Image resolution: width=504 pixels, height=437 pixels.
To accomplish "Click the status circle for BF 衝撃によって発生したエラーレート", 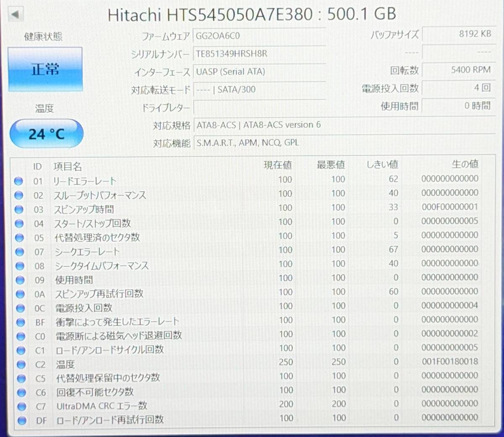I will (21, 322).
